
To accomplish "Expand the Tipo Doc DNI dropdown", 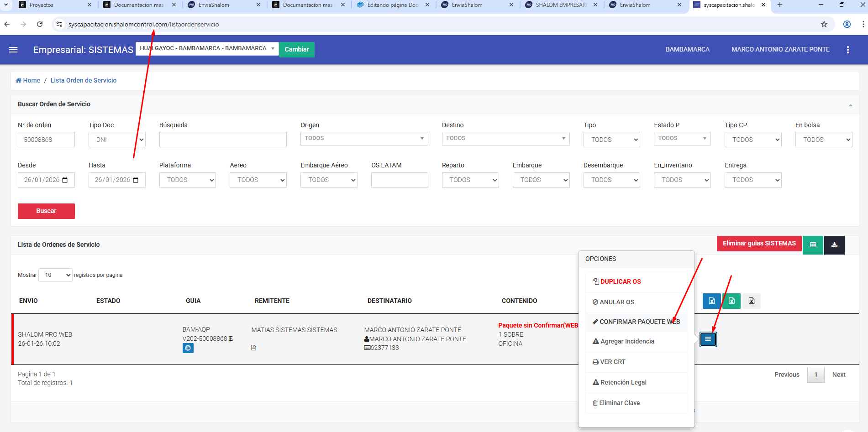I will (117, 140).
